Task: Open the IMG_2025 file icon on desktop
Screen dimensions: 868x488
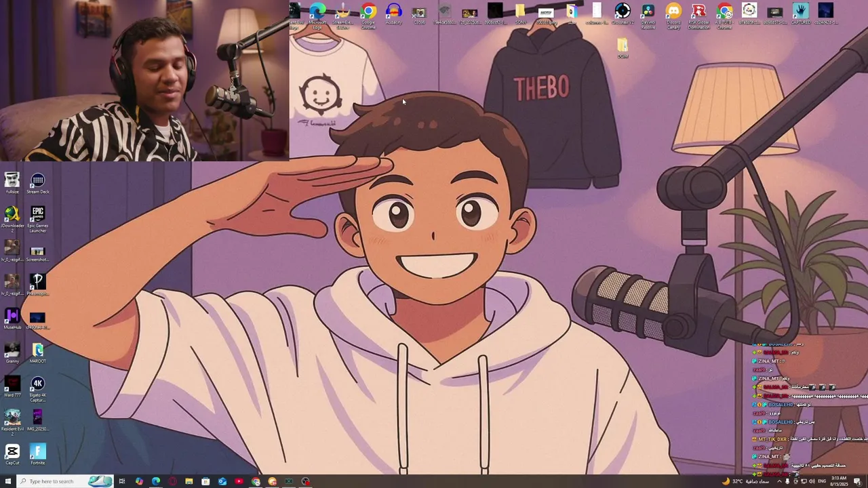Action: (37, 420)
